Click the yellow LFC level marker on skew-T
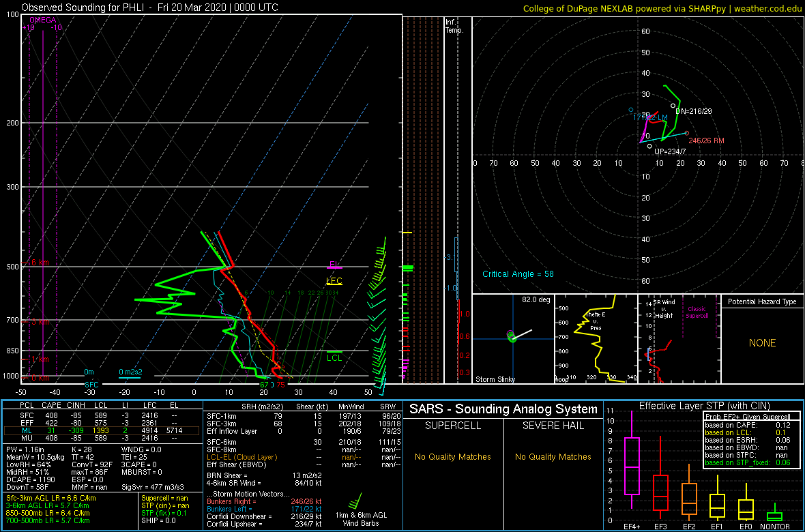 pyautogui.click(x=334, y=281)
